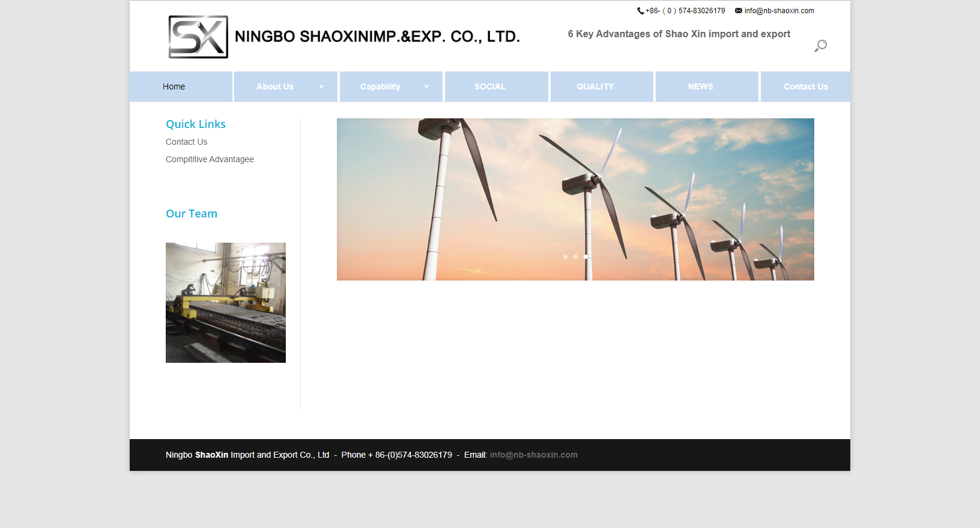Screen dimensions: 980x528
Task: Expand the About Us dropdown arrow
Action: coord(321,86)
